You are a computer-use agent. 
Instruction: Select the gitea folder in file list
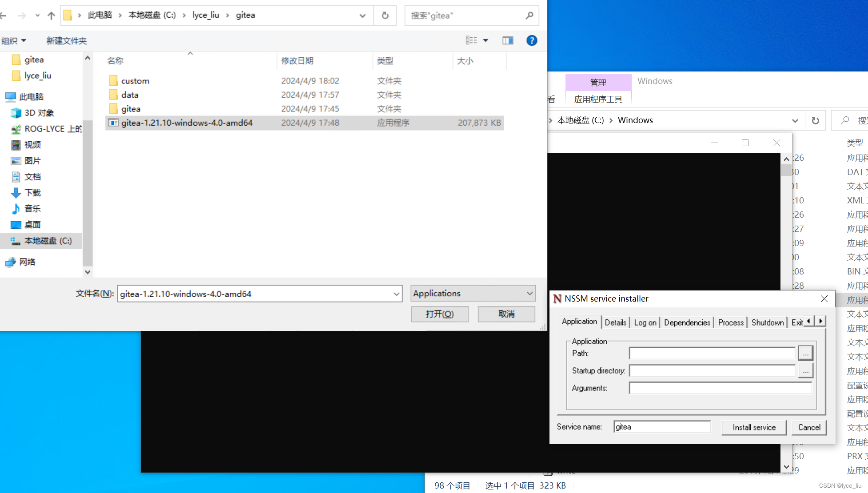point(131,109)
